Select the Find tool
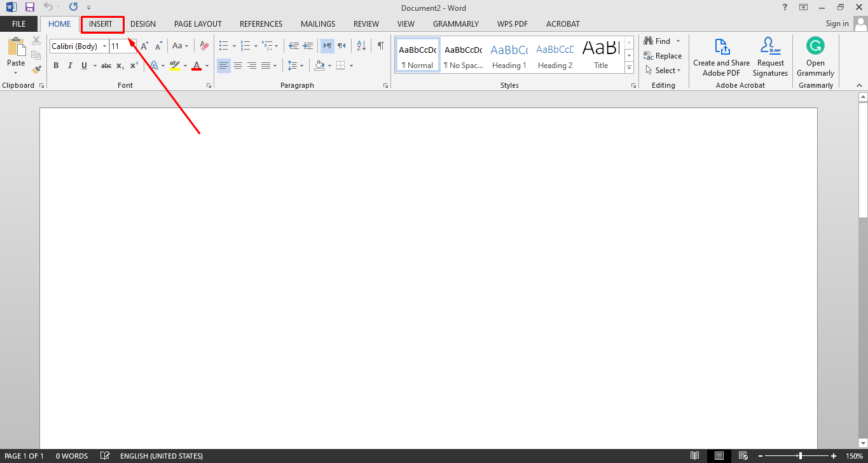The width and height of the screenshot is (868, 463). coord(658,40)
